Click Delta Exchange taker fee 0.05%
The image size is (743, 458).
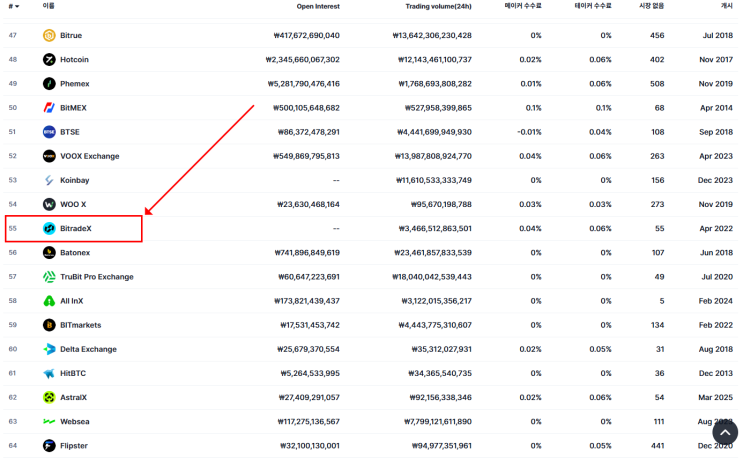(600, 350)
